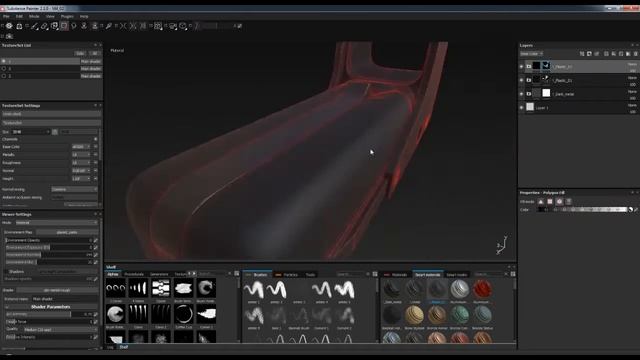The image size is (640, 360).
Task: Click black color swatch in Properties
Action: pos(541,210)
